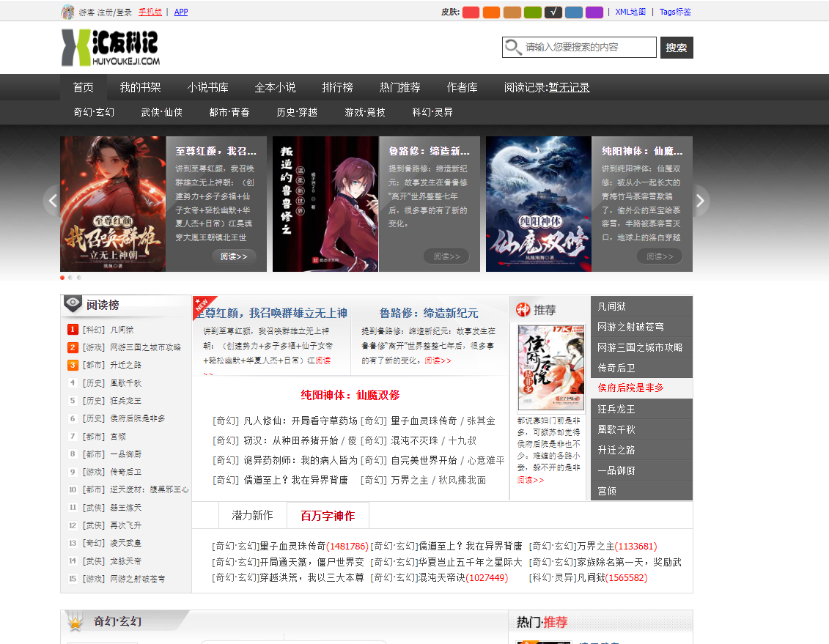This screenshot has width=829, height=644.
Task: Click the eye icon beside 阅读榜
Action: coord(73,304)
